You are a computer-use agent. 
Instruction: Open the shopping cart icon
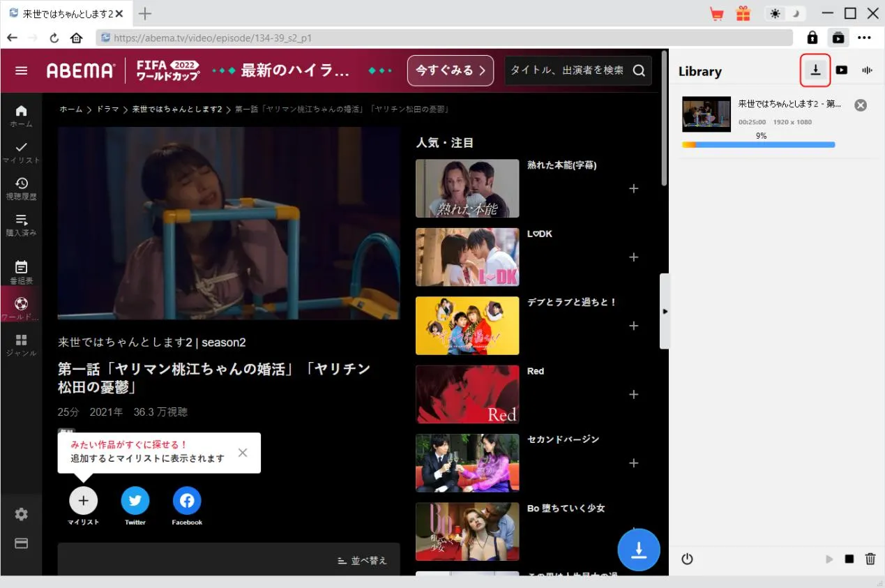coord(716,14)
